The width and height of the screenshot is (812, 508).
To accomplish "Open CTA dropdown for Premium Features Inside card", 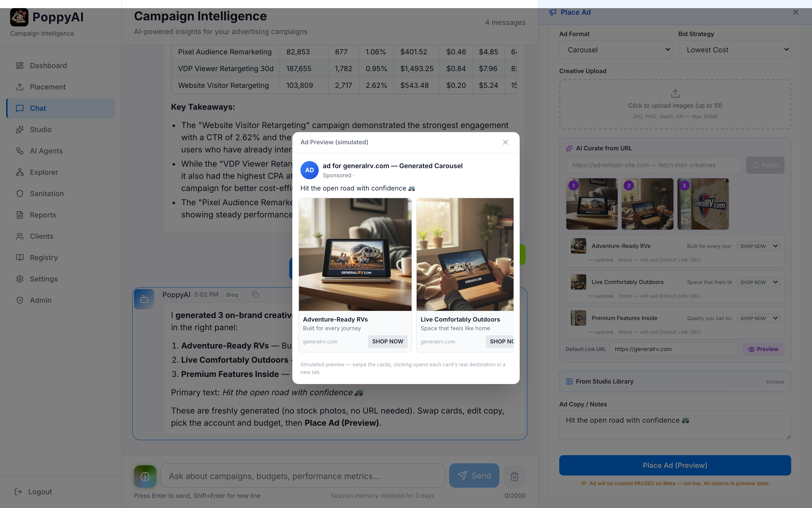I will click(758, 318).
